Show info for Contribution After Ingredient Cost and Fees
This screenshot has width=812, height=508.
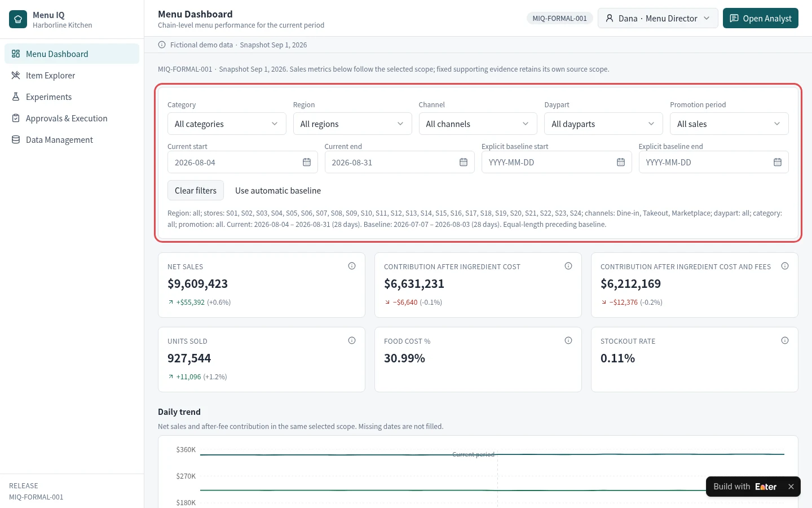785,266
